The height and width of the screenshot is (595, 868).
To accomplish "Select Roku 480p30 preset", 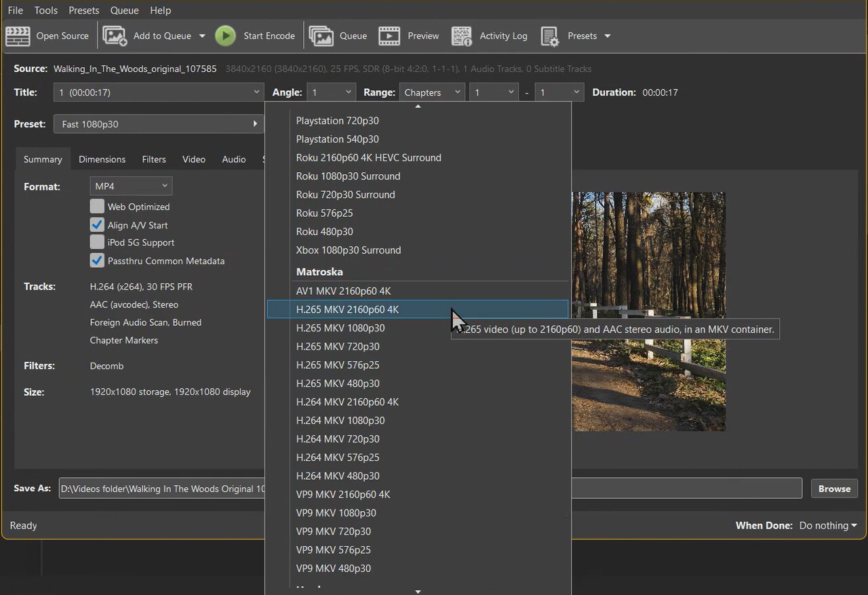I will click(x=418, y=232).
